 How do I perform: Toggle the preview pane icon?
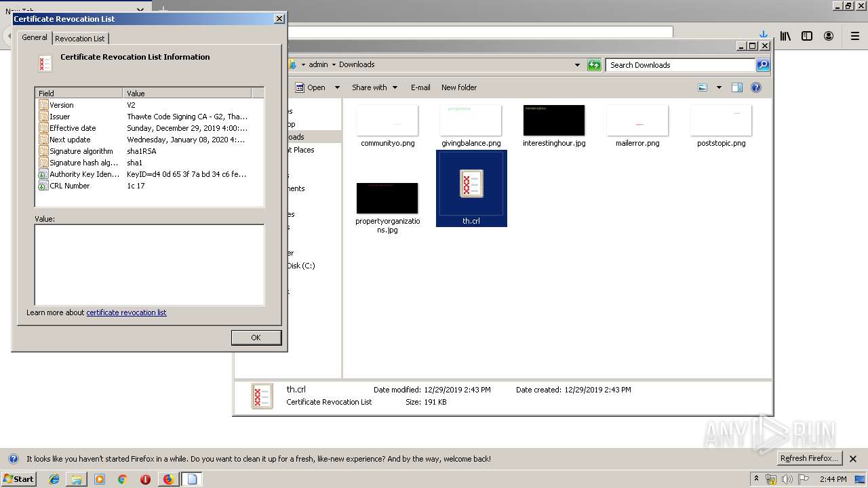[x=737, y=87]
